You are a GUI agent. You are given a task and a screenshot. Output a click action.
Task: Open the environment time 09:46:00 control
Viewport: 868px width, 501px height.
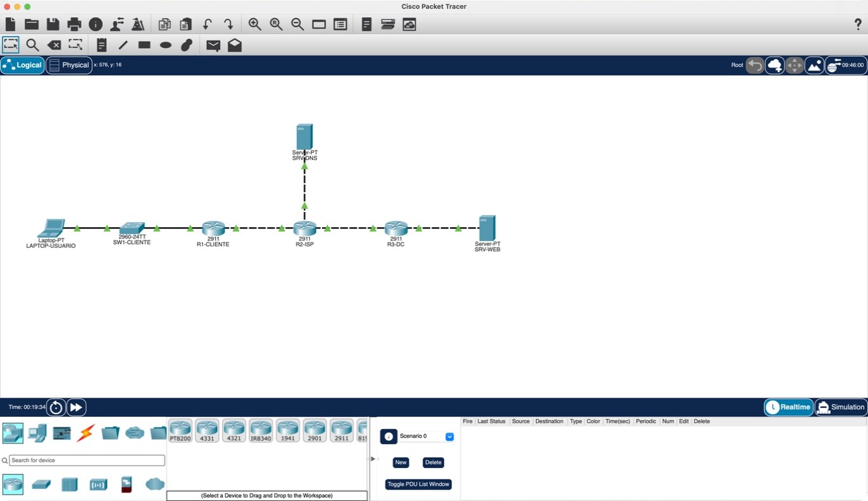(846, 65)
